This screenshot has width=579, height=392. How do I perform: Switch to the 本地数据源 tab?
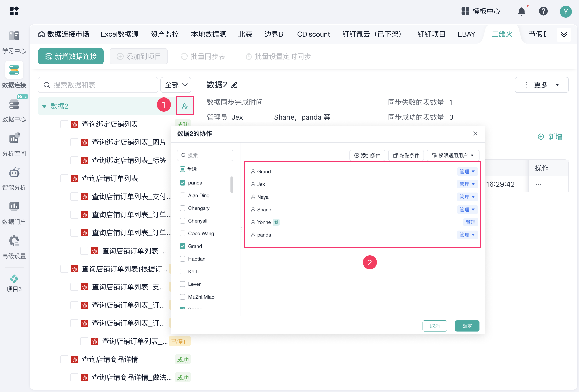point(209,34)
